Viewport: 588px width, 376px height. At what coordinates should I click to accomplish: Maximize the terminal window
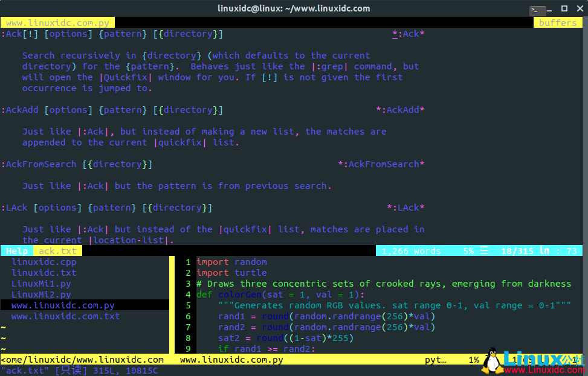564,8
